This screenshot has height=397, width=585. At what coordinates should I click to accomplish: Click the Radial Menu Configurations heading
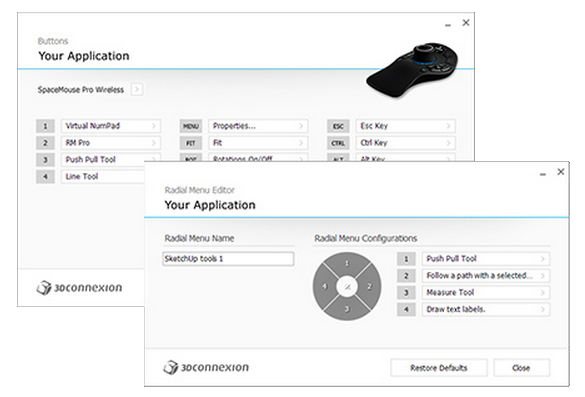point(366,238)
